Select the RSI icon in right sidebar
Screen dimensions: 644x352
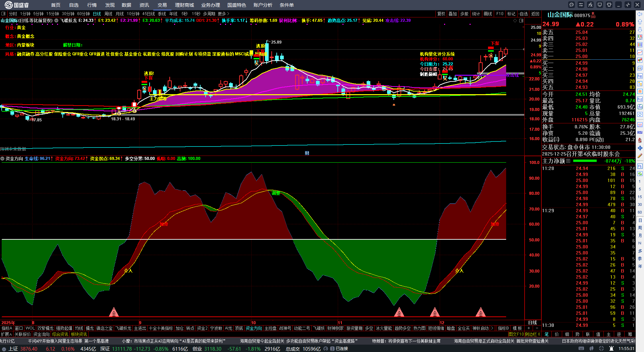[640, 132]
